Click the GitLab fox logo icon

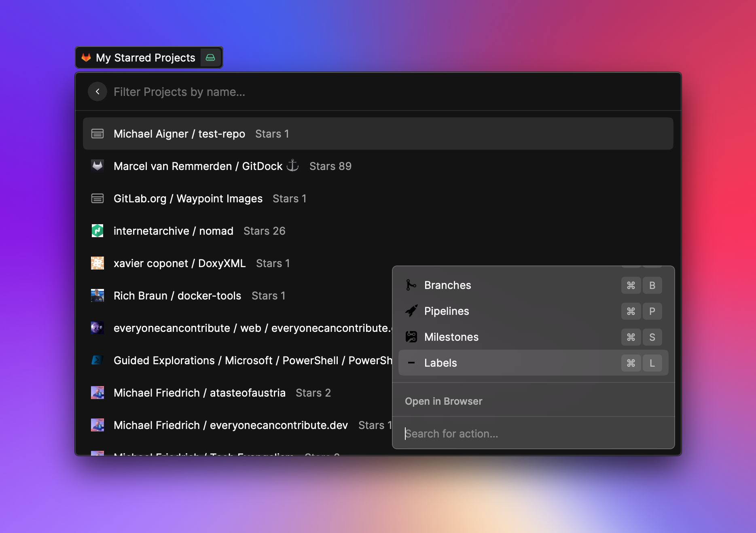tap(86, 57)
